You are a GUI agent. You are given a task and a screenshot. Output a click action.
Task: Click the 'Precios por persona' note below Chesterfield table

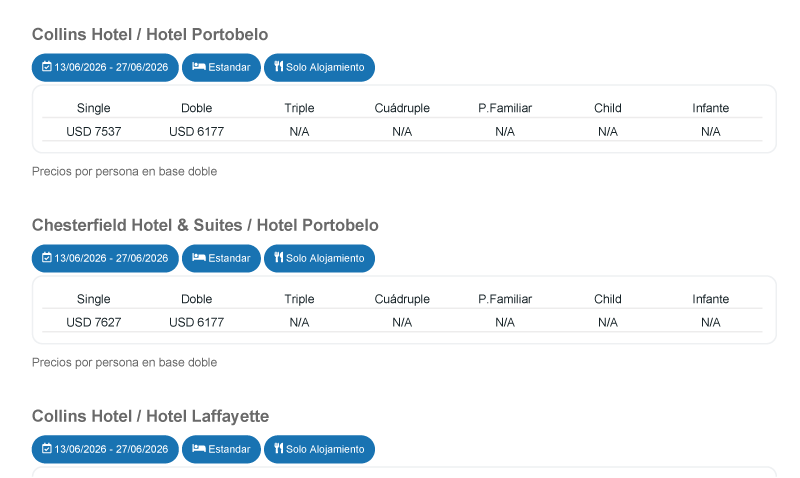tap(124, 362)
